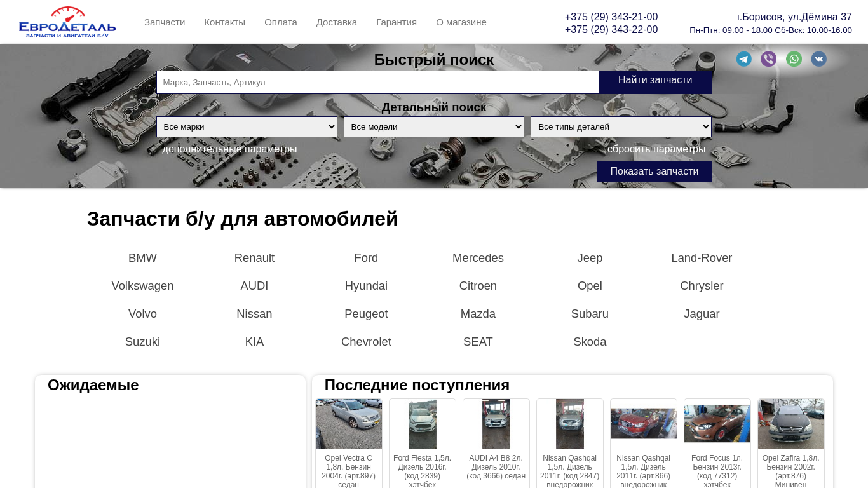Open the VK social icon

818,59
